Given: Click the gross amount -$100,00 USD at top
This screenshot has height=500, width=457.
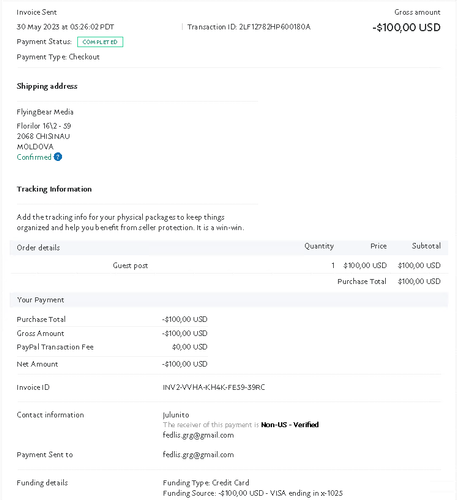Looking at the screenshot, I should [x=406, y=27].
